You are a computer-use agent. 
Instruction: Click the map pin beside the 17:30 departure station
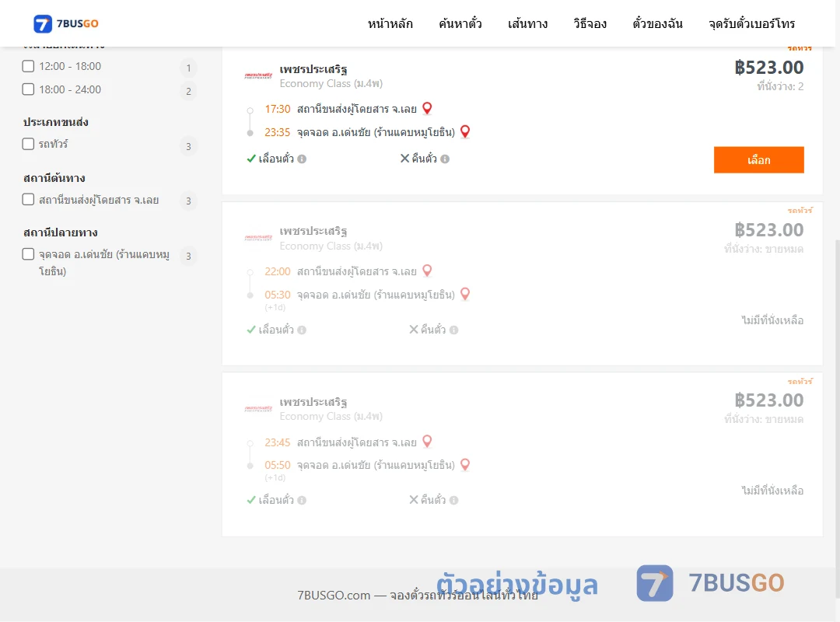427,108
